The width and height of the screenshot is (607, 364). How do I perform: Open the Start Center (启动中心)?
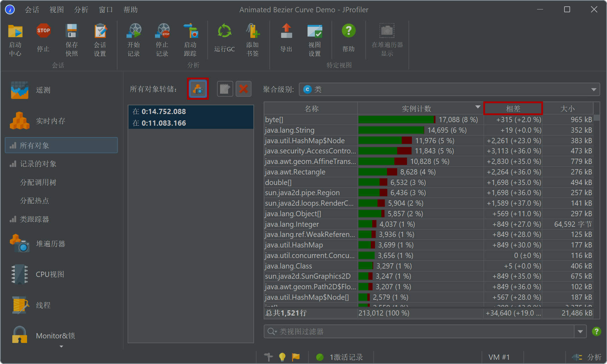(15, 40)
